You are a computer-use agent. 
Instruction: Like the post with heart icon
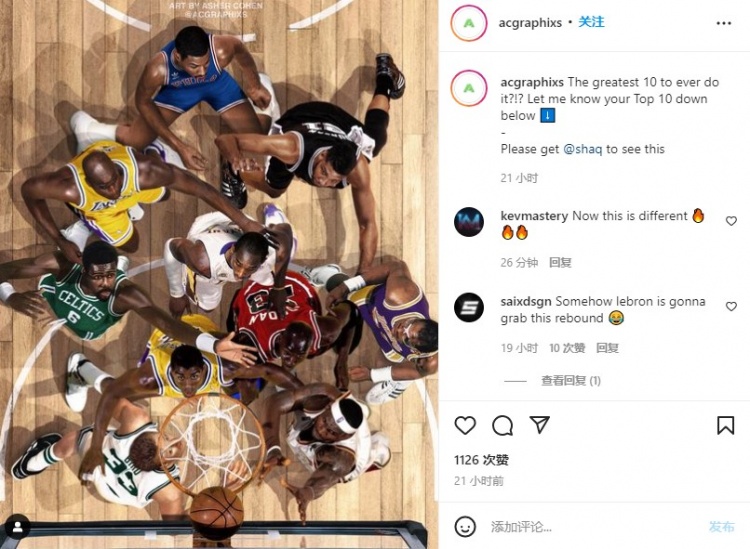point(465,425)
